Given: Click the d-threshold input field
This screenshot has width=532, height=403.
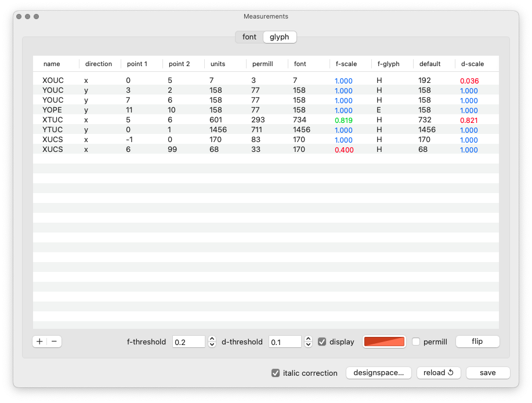Looking at the screenshot, I should [285, 342].
